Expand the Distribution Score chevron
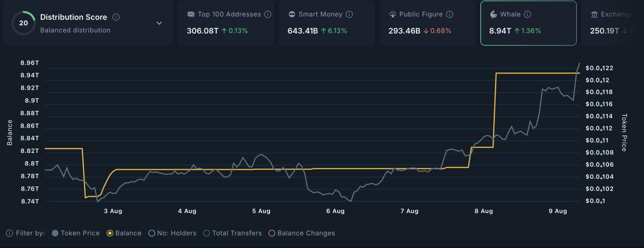 [x=159, y=23]
